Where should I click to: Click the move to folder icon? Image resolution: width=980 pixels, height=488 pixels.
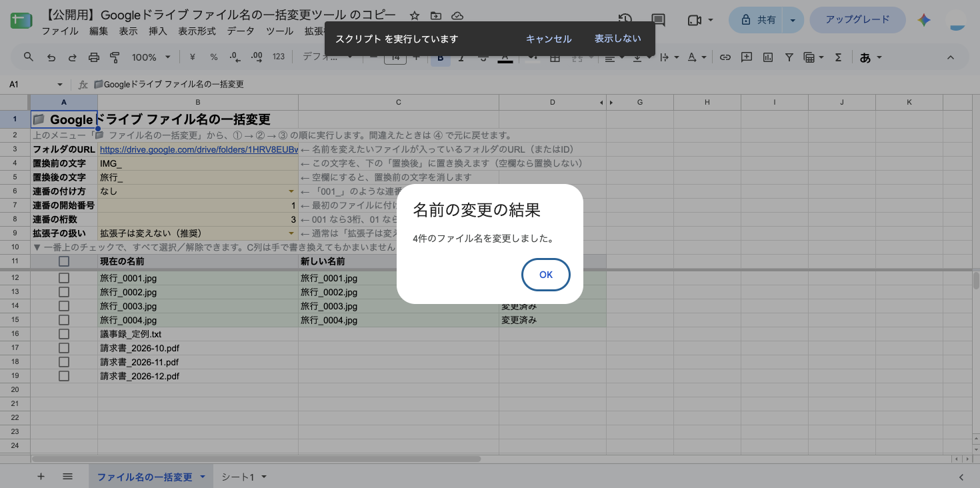(436, 15)
